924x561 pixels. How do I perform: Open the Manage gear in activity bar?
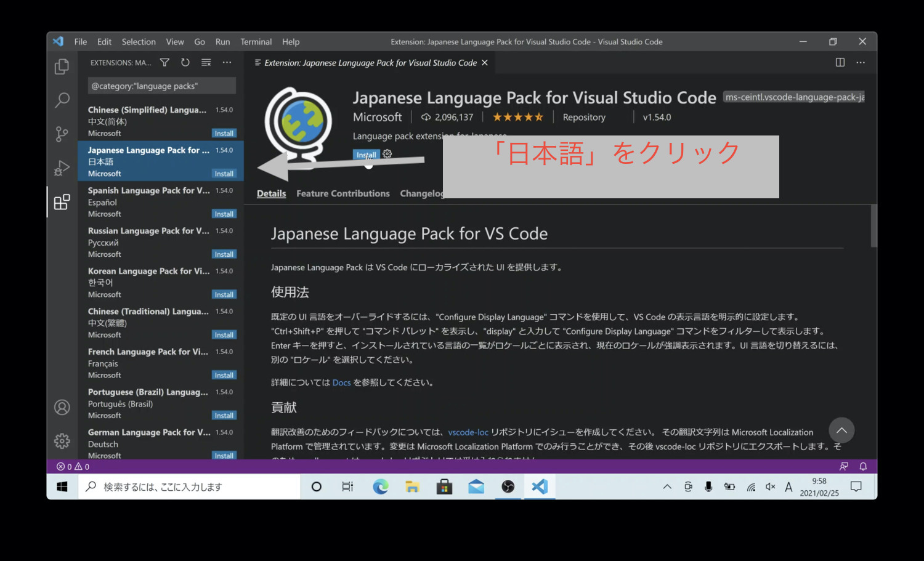62,441
